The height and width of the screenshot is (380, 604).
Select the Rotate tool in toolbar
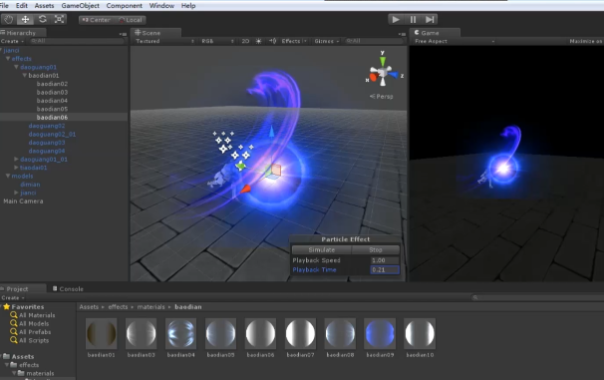pos(42,19)
